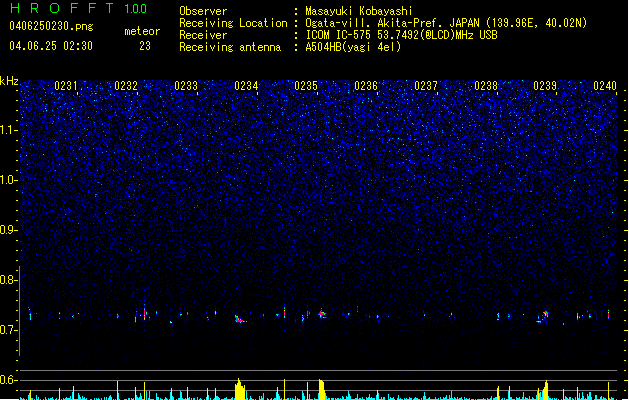
Task: Click the 0.8 kHz axis label
Action: pos(9,280)
